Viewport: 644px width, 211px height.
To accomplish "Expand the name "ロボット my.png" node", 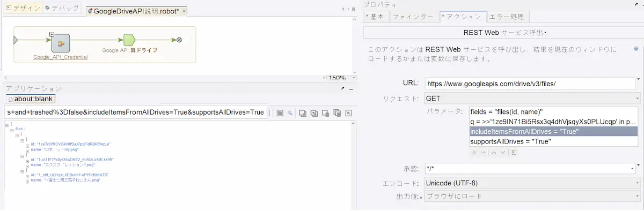I will [27, 150].
